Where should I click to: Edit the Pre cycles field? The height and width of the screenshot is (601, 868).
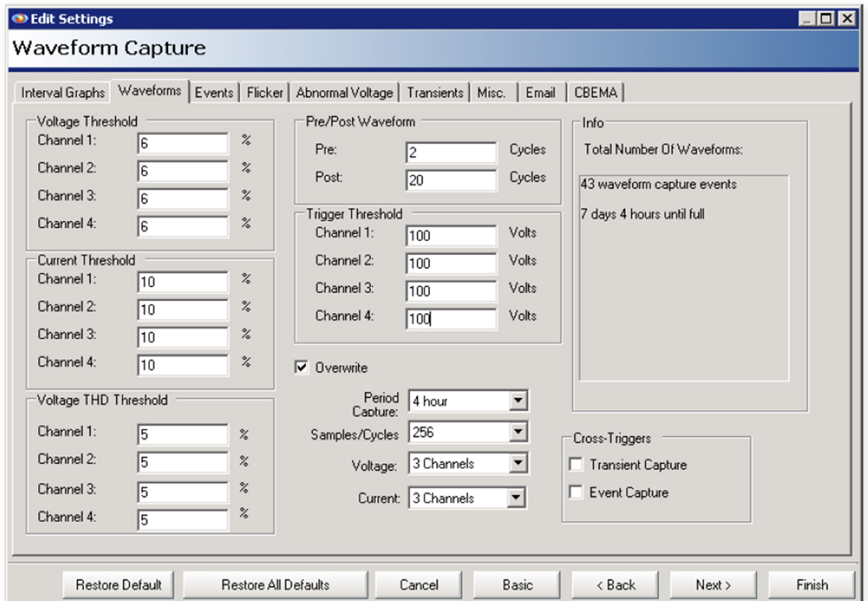point(450,152)
